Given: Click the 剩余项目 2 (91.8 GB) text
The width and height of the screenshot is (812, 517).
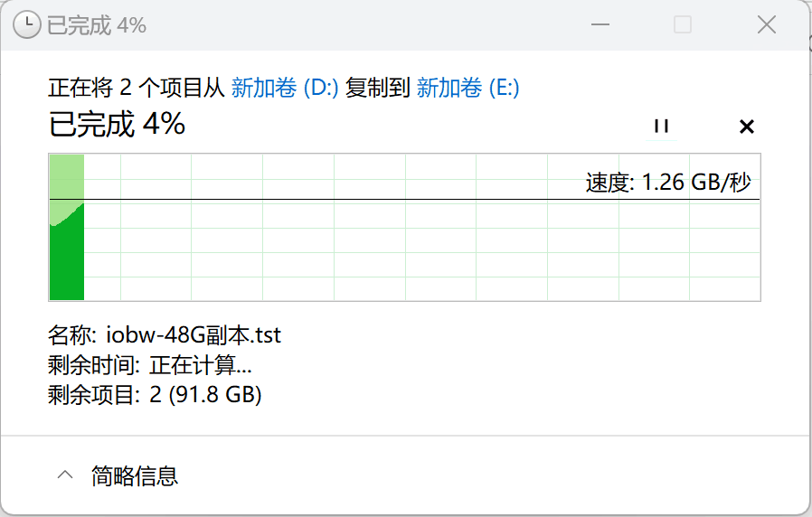Looking at the screenshot, I should click(x=155, y=395).
